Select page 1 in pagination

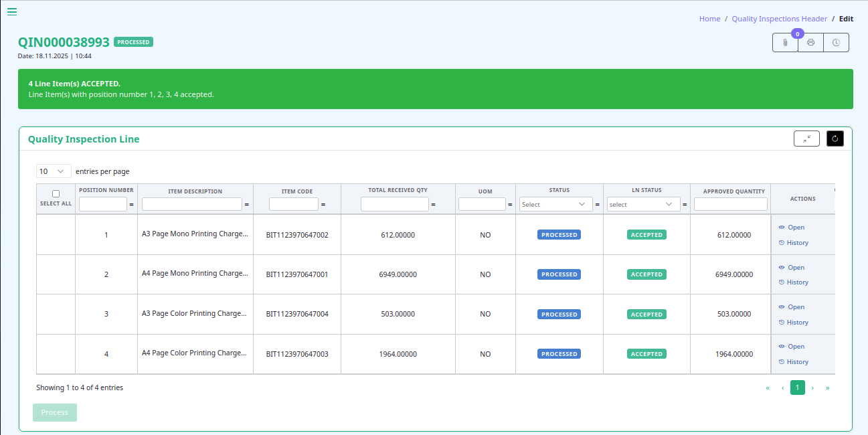pyautogui.click(x=797, y=387)
